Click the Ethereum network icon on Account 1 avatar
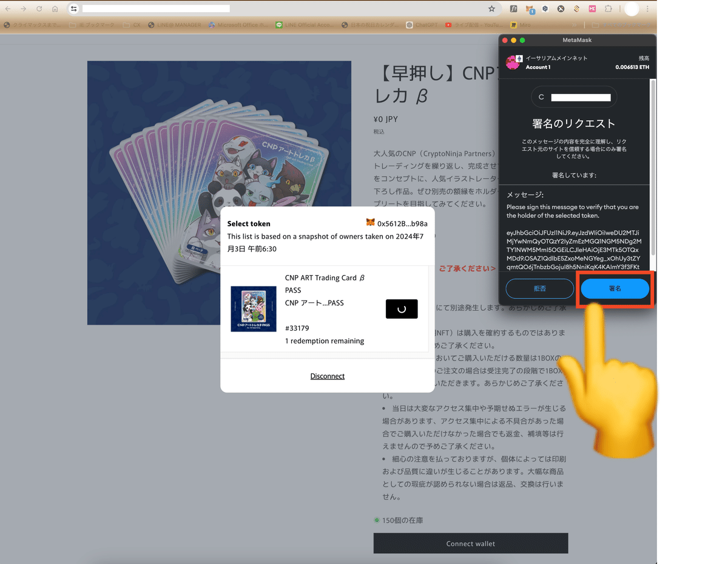 pos(519,58)
